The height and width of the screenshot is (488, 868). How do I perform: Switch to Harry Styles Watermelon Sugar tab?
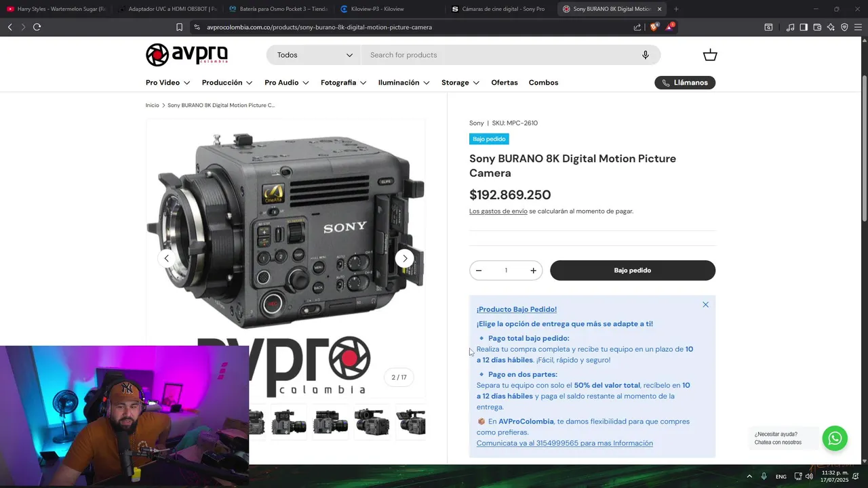[x=56, y=9]
